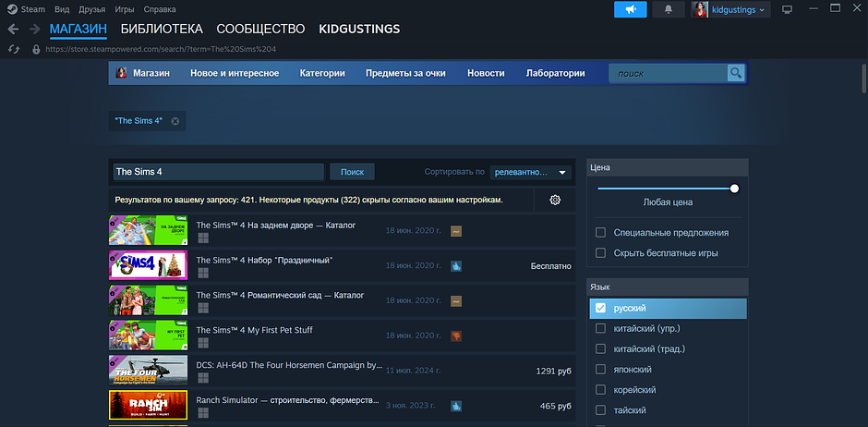Screen dimensions: 868x427
Task: Click the page URL address bar
Action: click(x=161, y=49)
